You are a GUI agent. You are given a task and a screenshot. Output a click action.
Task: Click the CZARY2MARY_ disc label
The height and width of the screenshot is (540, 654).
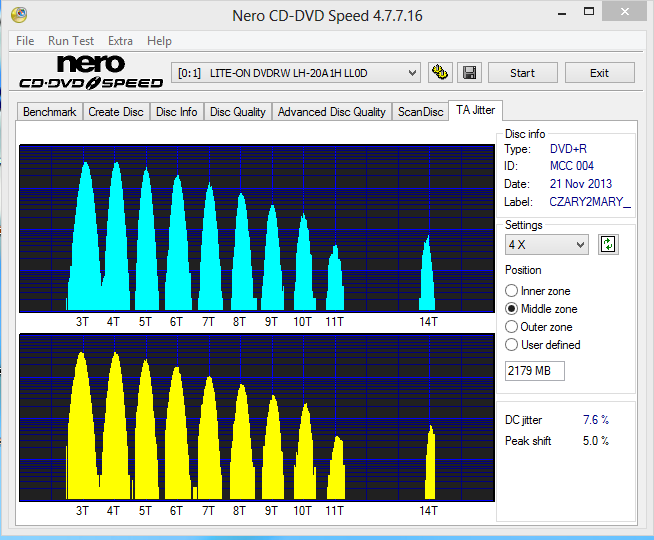point(590,202)
